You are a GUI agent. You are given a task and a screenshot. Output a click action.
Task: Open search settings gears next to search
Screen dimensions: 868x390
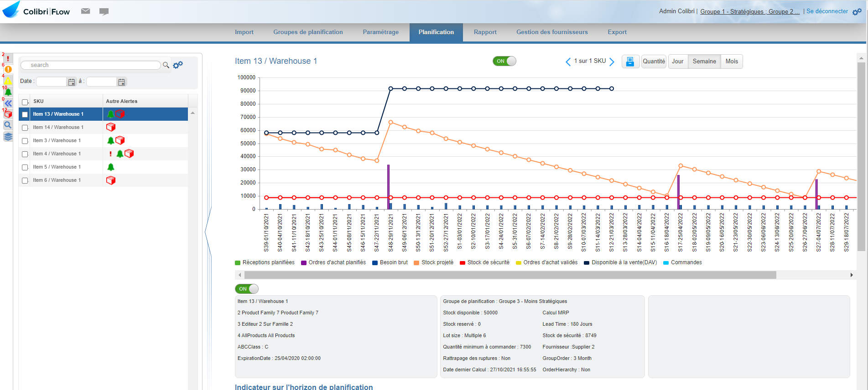178,65
